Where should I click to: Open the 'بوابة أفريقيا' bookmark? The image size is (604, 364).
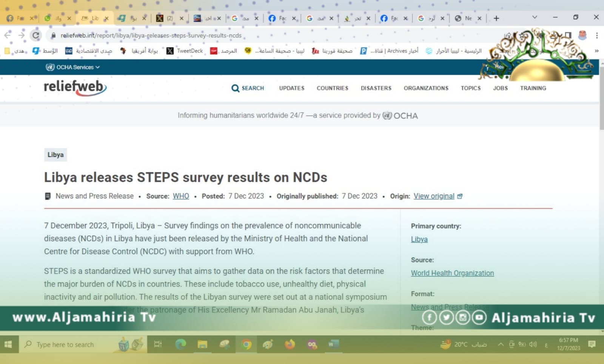[x=139, y=51]
